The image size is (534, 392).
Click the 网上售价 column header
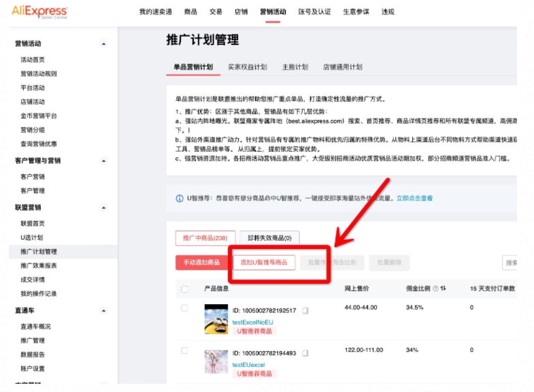click(356, 289)
